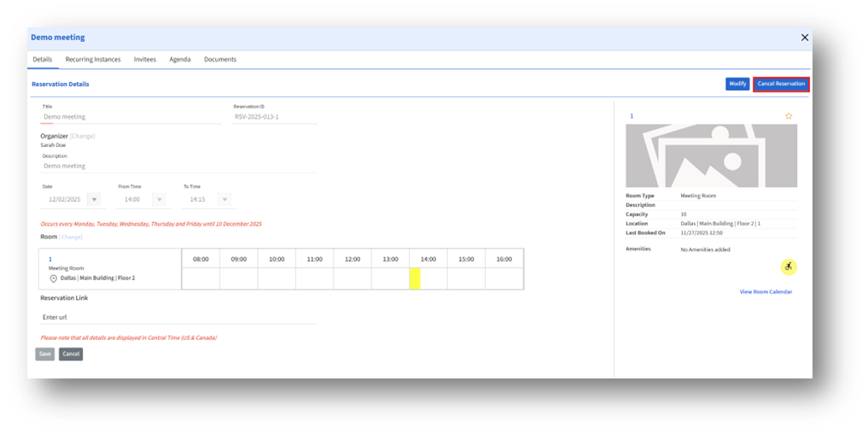Image resolution: width=868 pixels, height=434 pixels.
Task: Expand the From Time dropdown
Action: (x=159, y=199)
